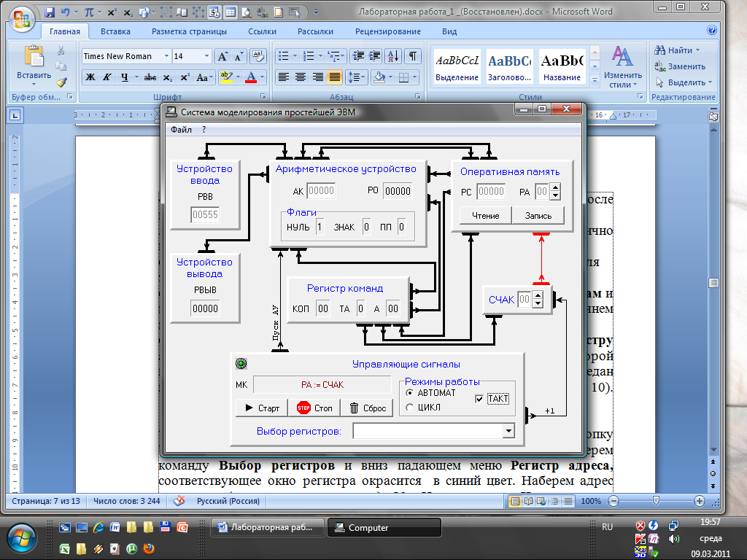Apply superscript x² in Font group
Screen dimensions: 747x560
185,77
